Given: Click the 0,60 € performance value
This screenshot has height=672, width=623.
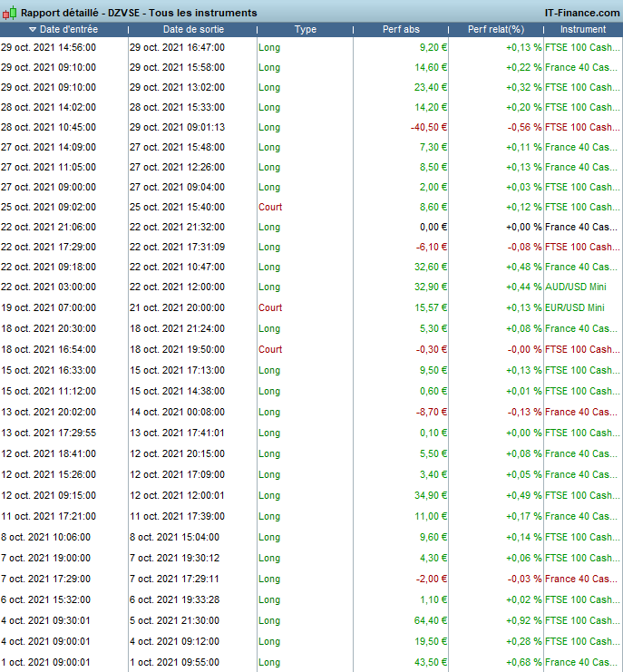Looking at the screenshot, I should [x=433, y=391].
